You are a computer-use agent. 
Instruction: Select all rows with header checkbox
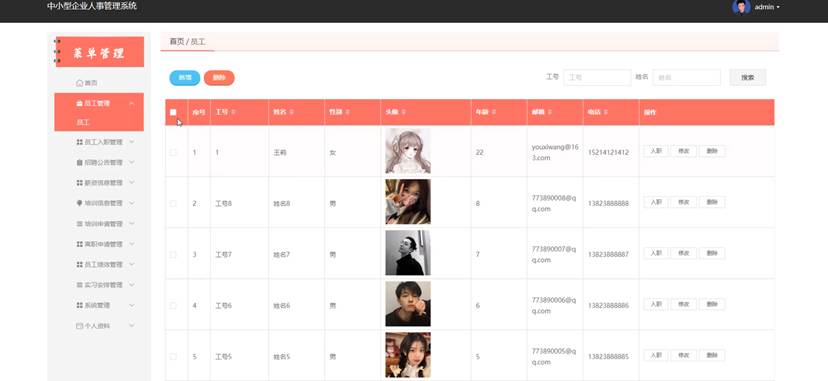(x=173, y=112)
